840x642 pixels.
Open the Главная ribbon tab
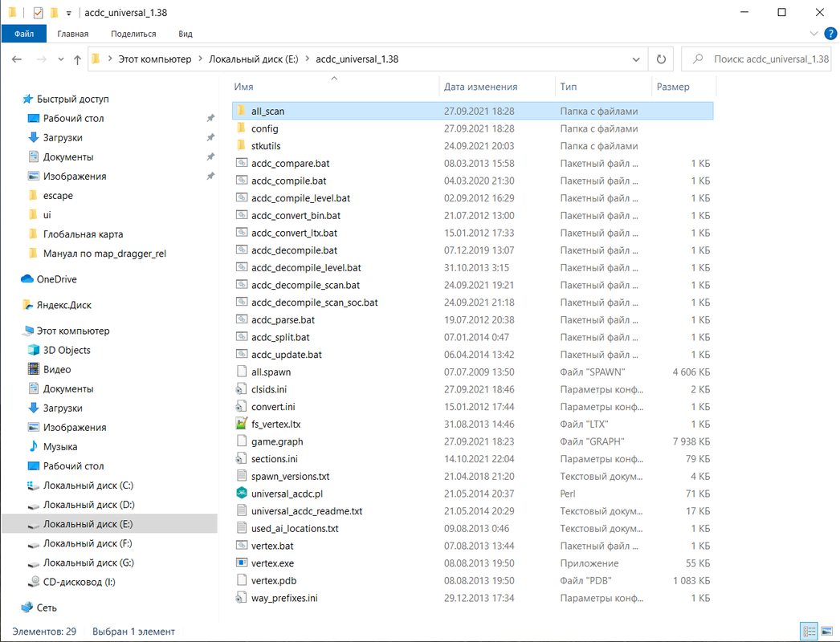(73, 34)
